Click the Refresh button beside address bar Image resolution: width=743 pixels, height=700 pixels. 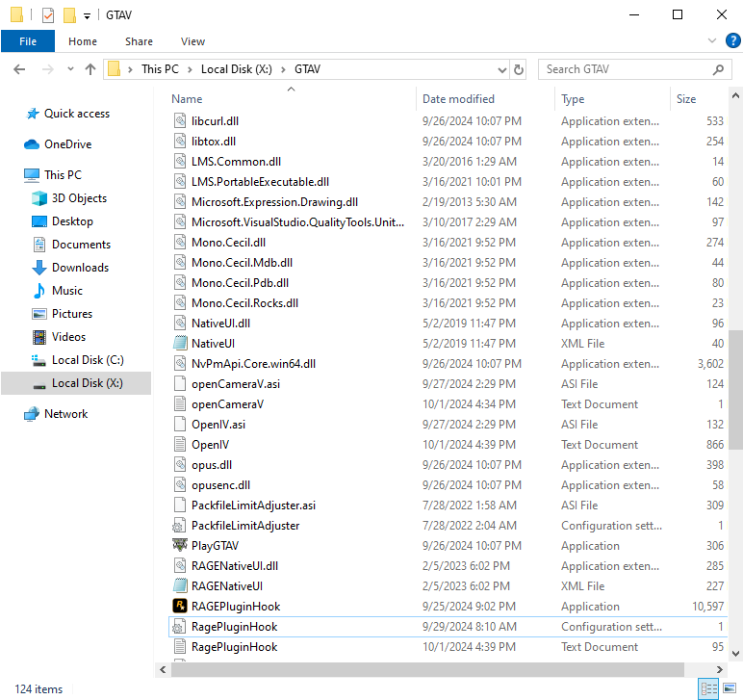pos(520,69)
